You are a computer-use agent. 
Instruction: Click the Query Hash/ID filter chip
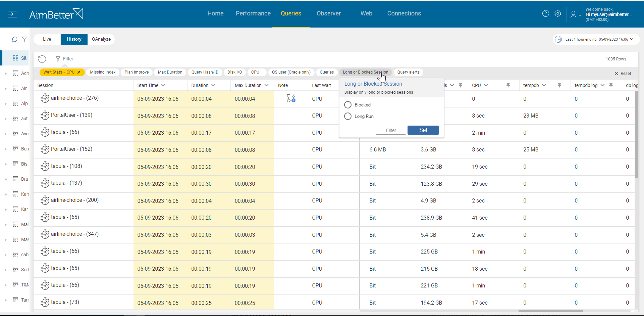[205, 72]
